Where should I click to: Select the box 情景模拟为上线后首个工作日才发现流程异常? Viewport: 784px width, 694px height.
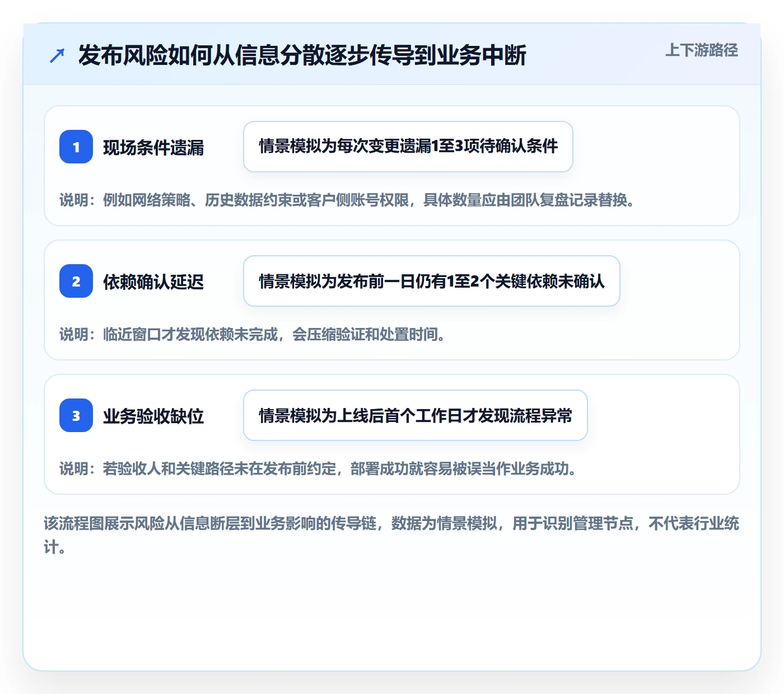point(416,415)
